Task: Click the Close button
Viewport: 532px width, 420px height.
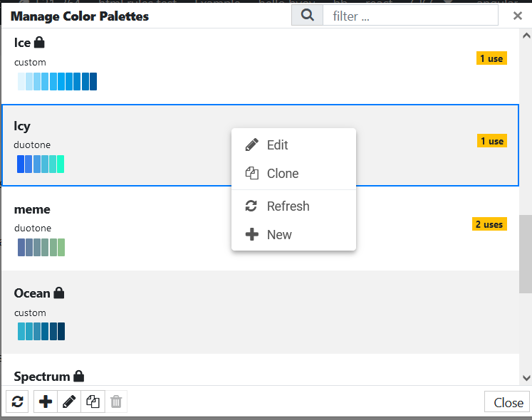Action: (507, 402)
